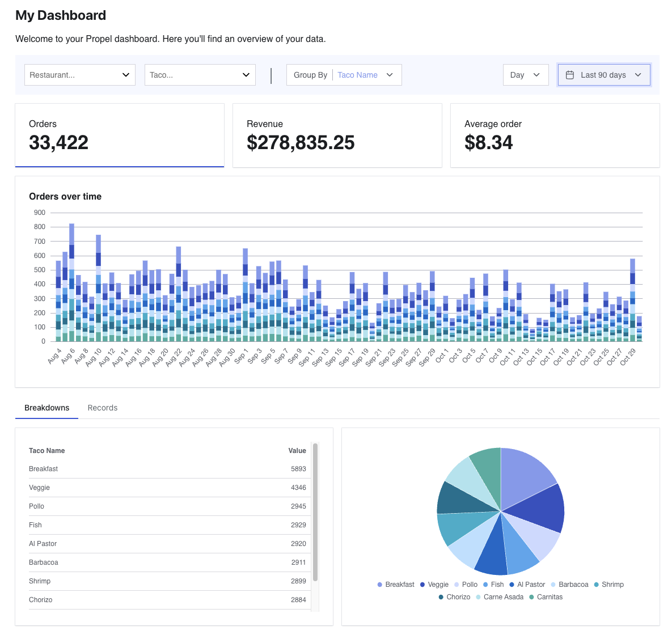Viewport: 672px width, 639px height.
Task: Open the Day granularity dropdown
Action: 526,75
